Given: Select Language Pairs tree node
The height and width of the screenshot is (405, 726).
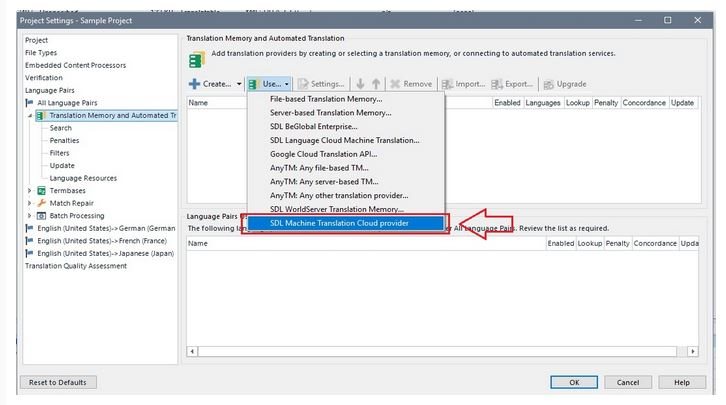Looking at the screenshot, I should coord(50,90).
